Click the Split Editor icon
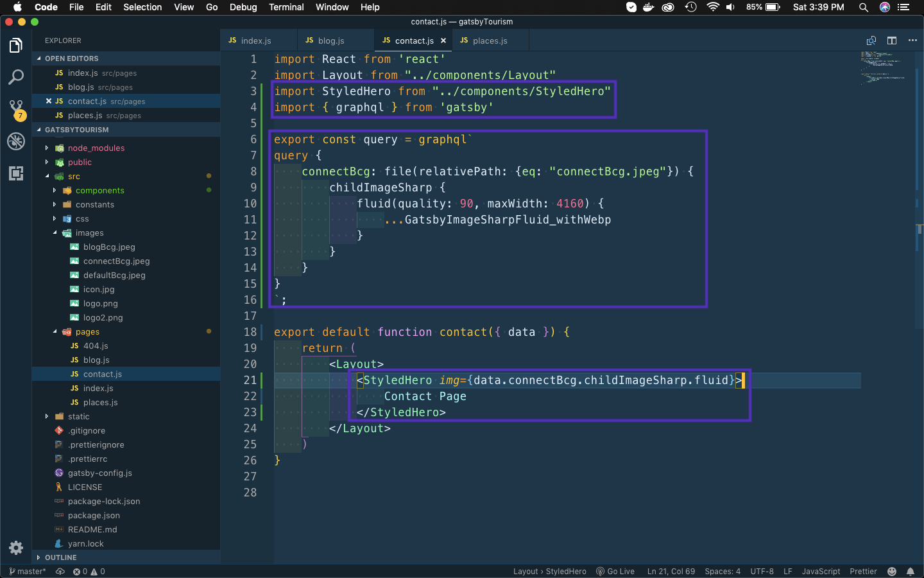 (892, 40)
